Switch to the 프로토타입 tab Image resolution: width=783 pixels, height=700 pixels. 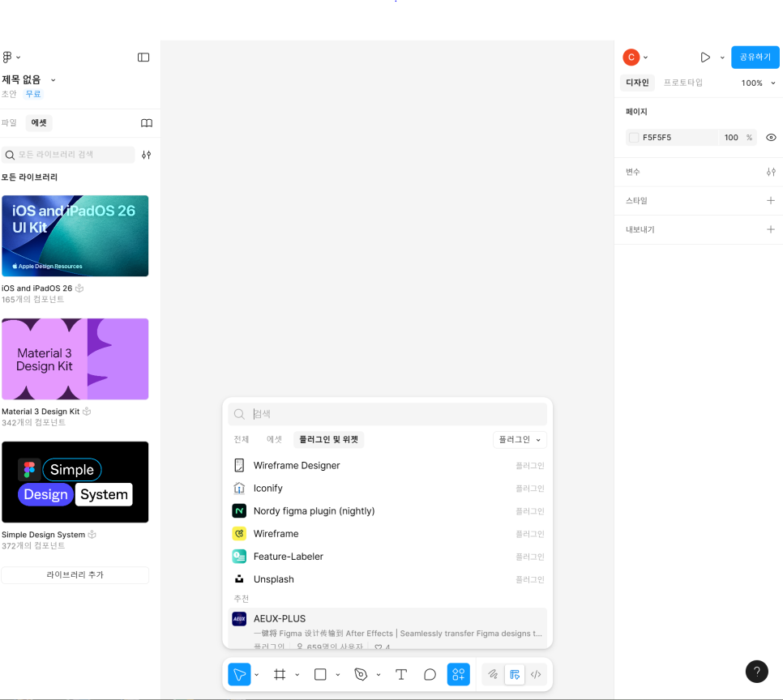click(x=683, y=83)
